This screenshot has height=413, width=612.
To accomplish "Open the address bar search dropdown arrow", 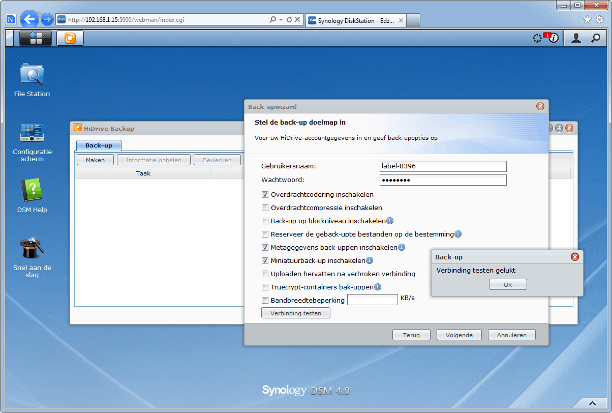I will coord(281,19).
